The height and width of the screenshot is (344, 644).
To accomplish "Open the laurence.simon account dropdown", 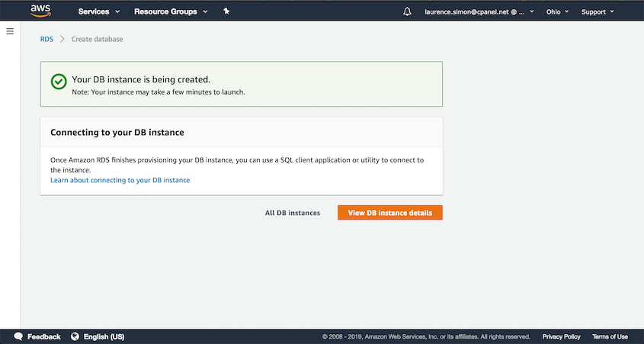I will tap(479, 12).
